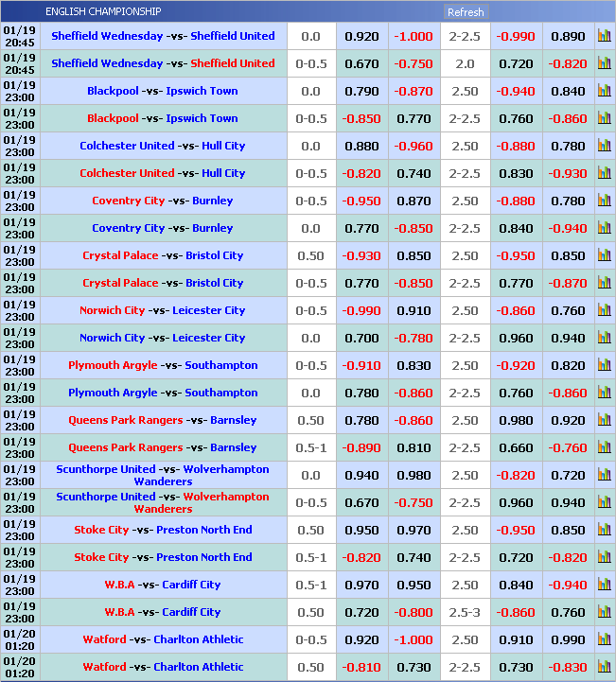Open chart icon for Colchester United 0.0 handicap row

click(x=604, y=147)
